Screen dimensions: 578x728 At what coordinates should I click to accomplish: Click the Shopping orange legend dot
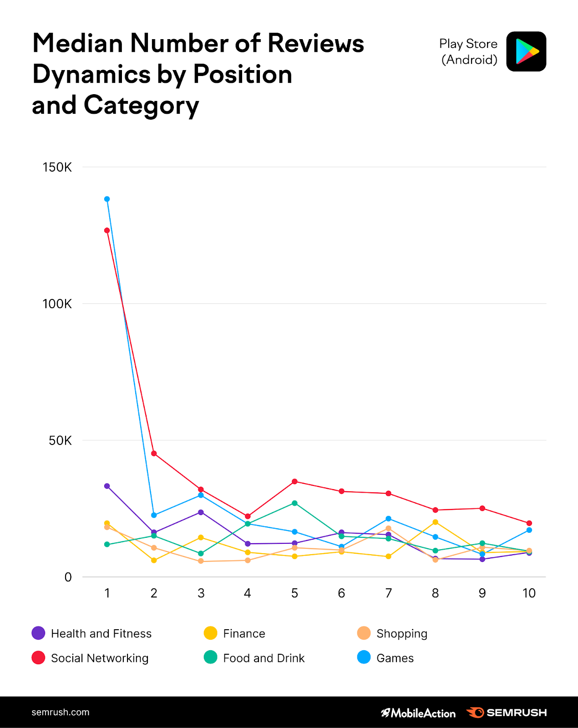[x=364, y=633]
